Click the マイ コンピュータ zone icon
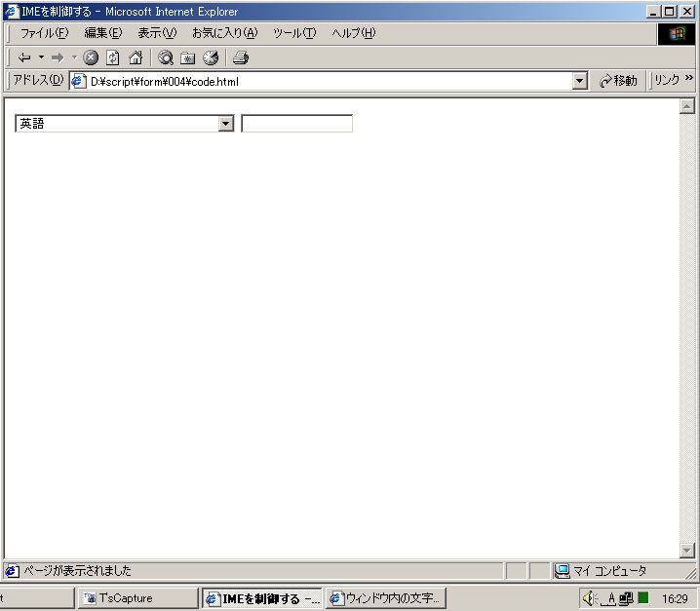The height and width of the screenshot is (611, 700). point(563,570)
